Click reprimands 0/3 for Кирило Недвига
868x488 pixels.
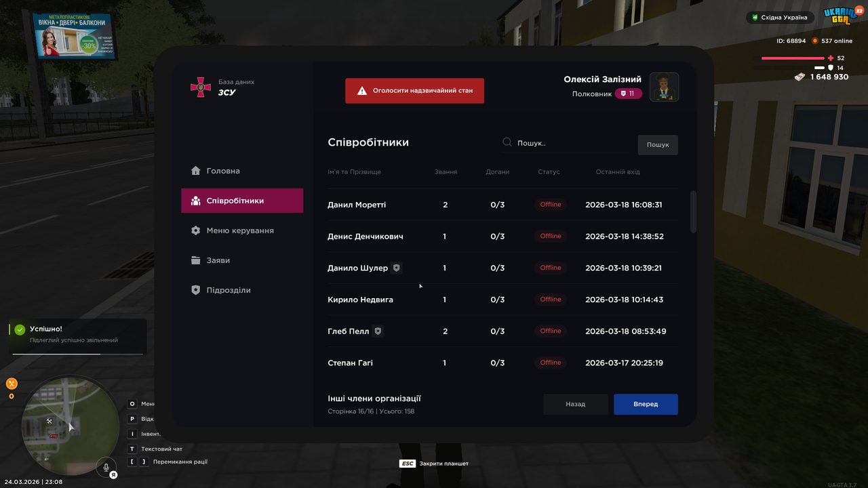[x=498, y=300]
